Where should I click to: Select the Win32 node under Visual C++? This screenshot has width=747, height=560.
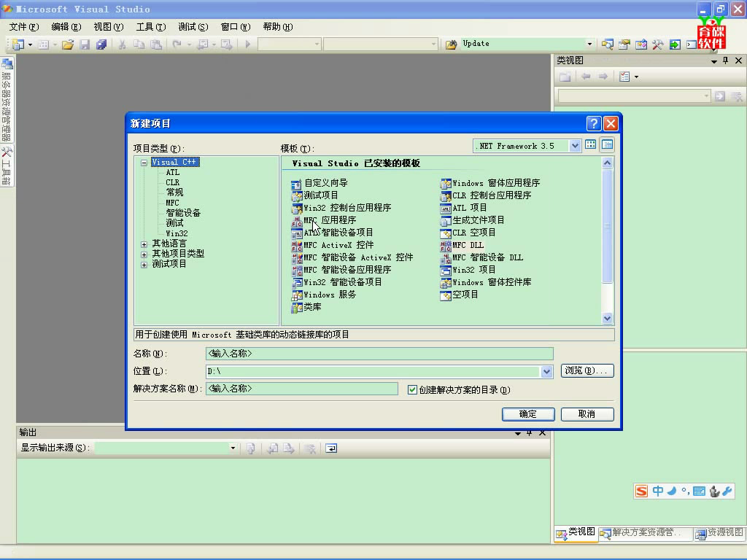[177, 234]
